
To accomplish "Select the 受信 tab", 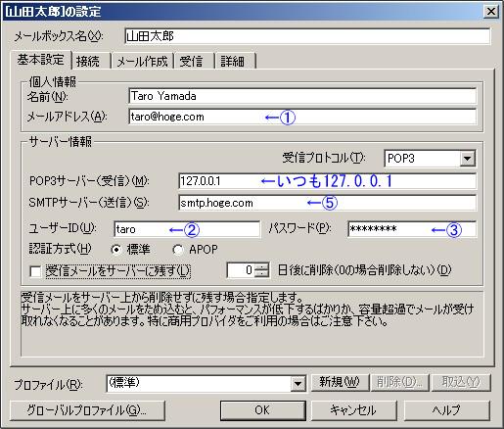I will [x=194, y=62].
